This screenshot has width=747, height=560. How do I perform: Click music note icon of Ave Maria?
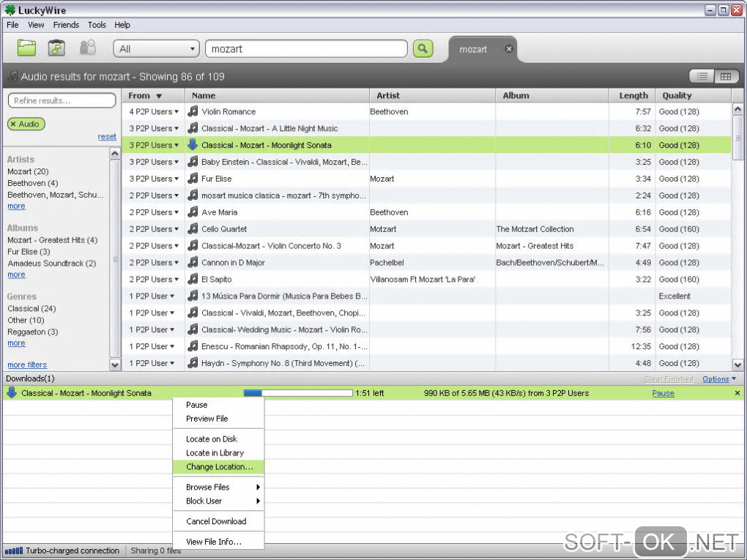tap(193, 212)
